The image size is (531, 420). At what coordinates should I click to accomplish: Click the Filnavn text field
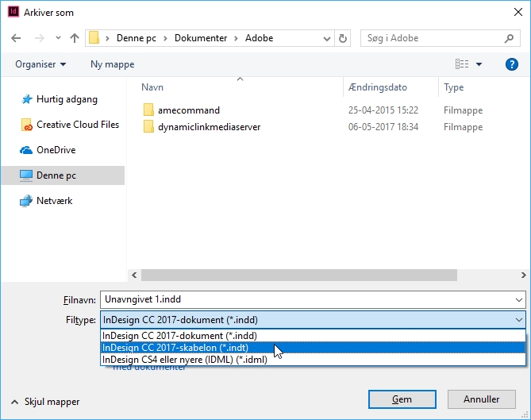[x=313, y=300]
